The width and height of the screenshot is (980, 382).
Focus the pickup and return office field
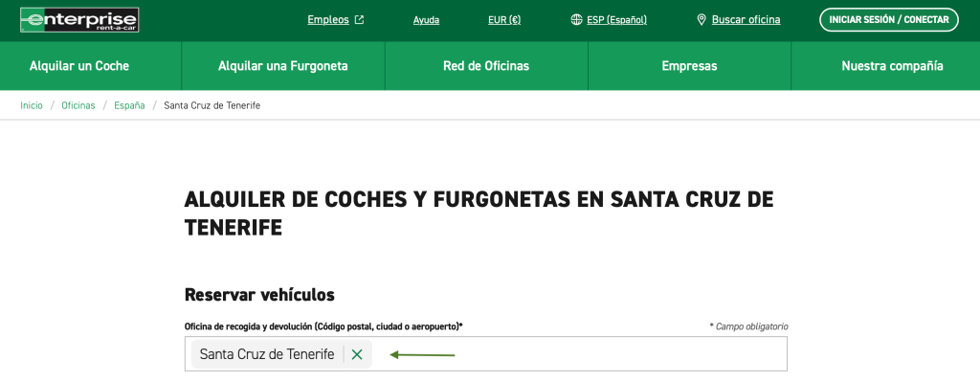click(485, 354)
